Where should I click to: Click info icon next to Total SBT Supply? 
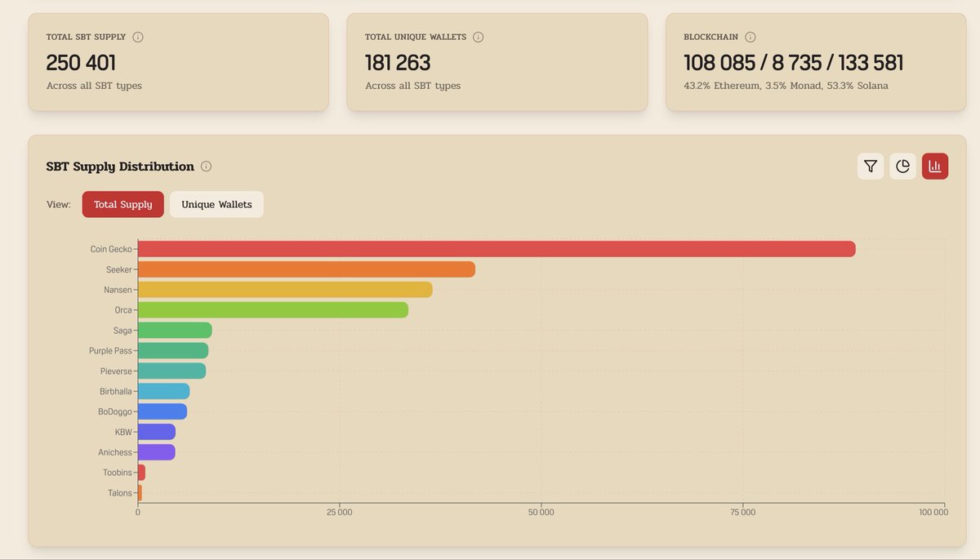[138, 37]
